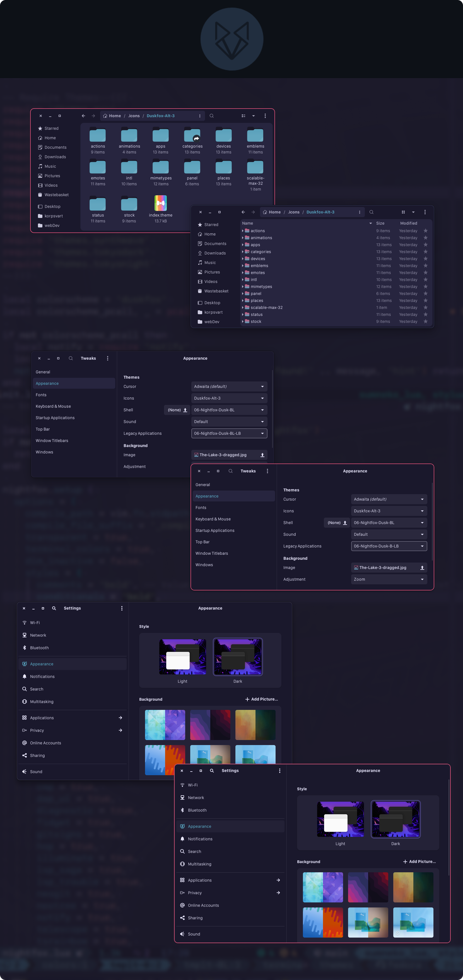The height and width of the screenshot is (980, 463).
Task: Open Cursor theme dropdown in front Tweaks window
Action: click(x=389, y=499)
